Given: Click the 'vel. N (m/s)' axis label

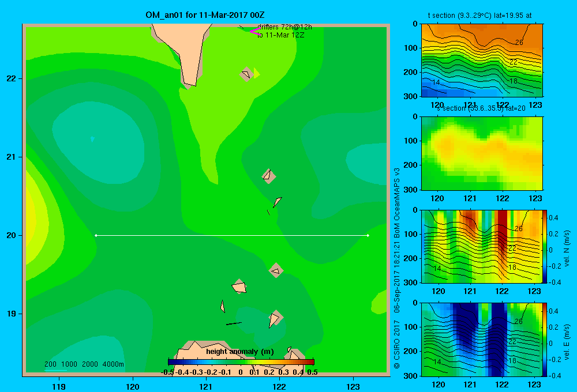Looking at the screenshot, I should coord(567,248).
